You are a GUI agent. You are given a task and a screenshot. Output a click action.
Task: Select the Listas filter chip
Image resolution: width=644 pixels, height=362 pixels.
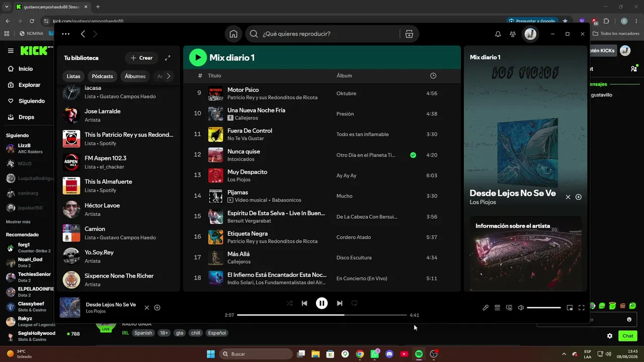73,76
